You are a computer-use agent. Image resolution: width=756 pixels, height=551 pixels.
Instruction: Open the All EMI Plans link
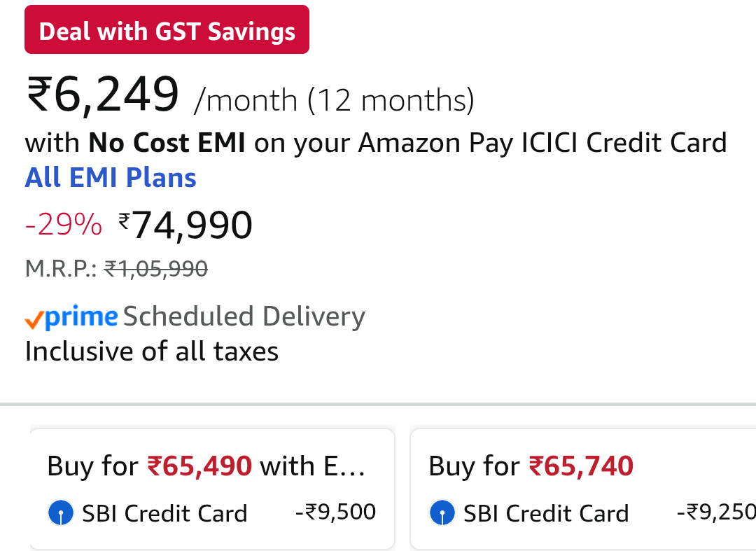tap(111, 178)
